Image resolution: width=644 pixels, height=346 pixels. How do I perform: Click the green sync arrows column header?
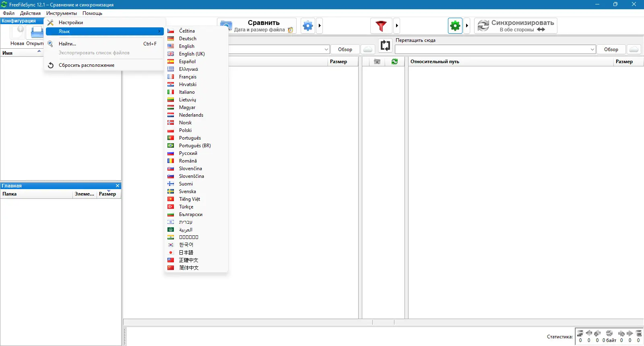(x=394, y=62)
